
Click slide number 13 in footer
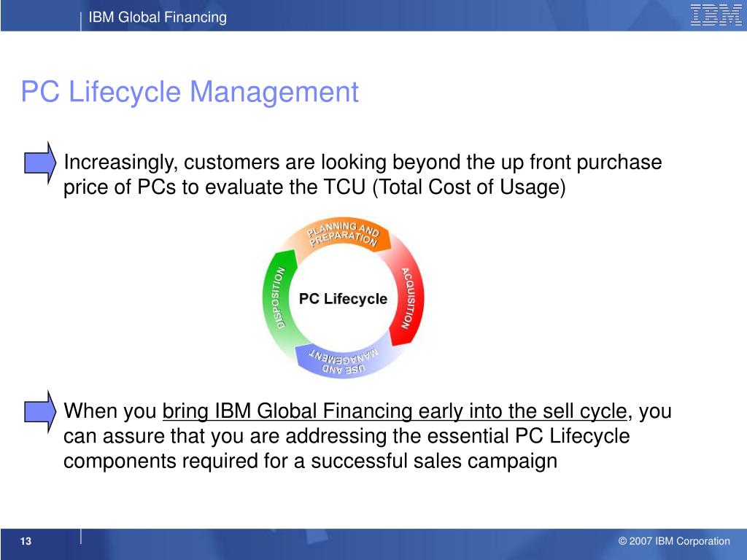26,541
